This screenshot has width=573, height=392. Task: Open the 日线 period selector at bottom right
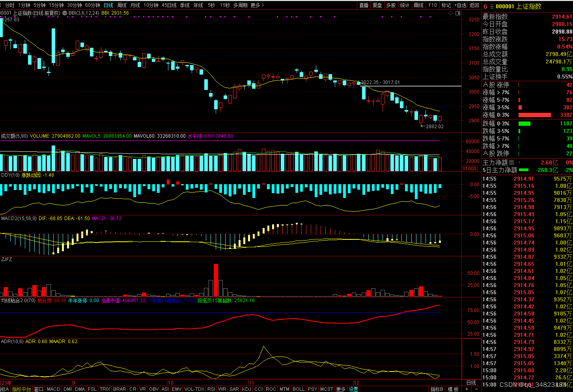point(471,383)
